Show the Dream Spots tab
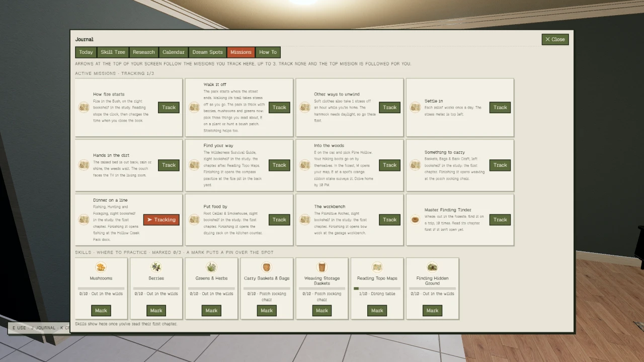 click(207, 52)
